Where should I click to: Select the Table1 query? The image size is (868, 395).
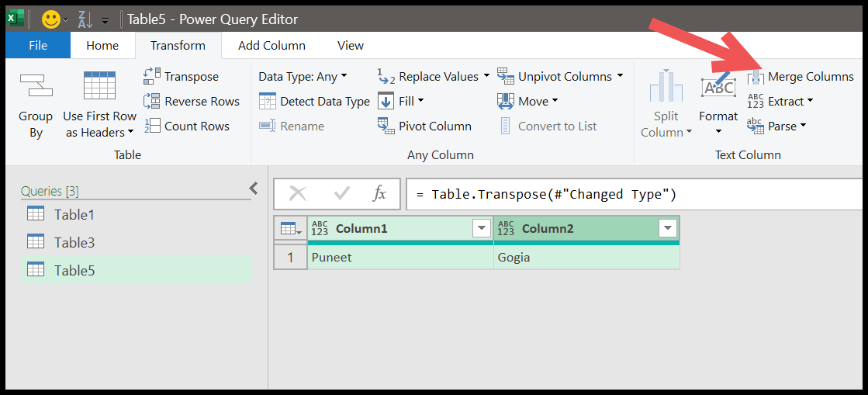(136, 214)
